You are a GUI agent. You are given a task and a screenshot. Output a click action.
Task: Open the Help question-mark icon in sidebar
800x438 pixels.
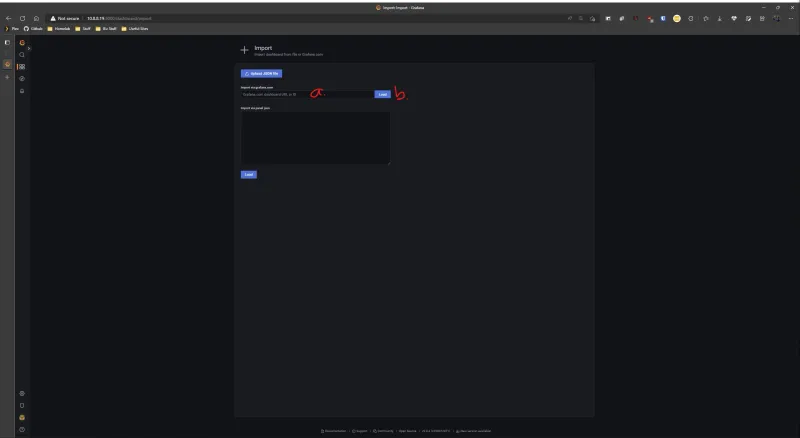pos(22,430)
